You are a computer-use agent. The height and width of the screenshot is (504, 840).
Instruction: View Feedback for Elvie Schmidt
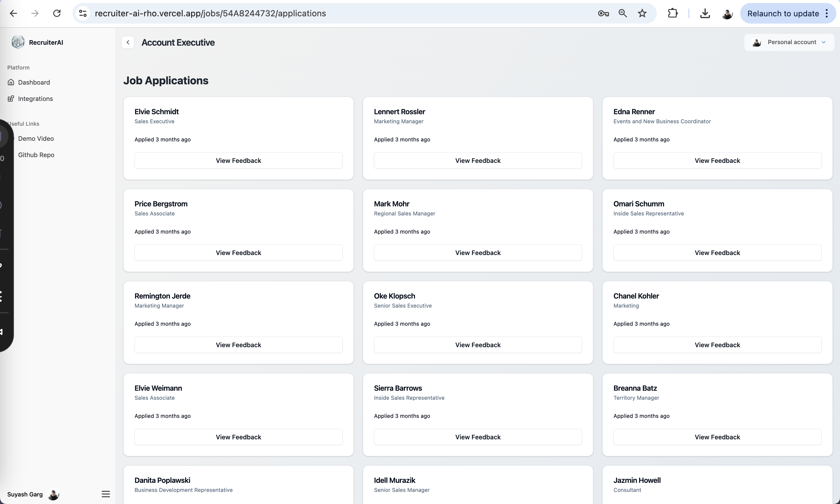coord(238,160)
